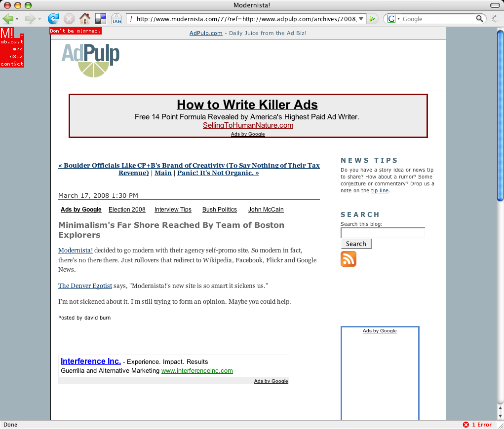Click Ads by Google in sidebar box
This screenshot has height=429, width=504.
[x=380, y=331]
